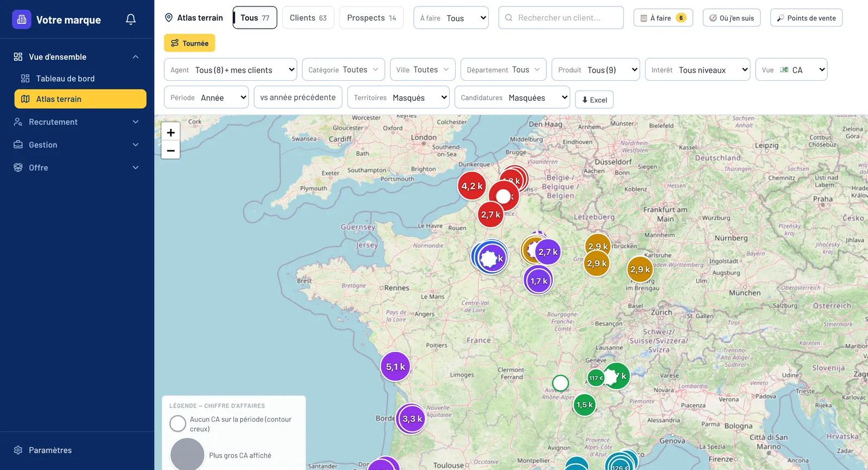Click the 117 € green marker
Image resolution: width=868 pixels, height=470 pixels.
click(x=596, y=378)
